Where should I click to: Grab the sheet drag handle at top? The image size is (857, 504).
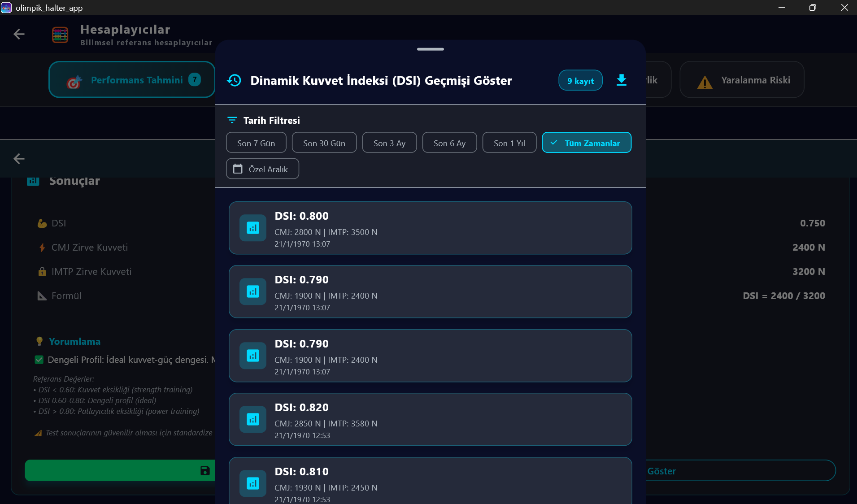[x=430, y=49]
